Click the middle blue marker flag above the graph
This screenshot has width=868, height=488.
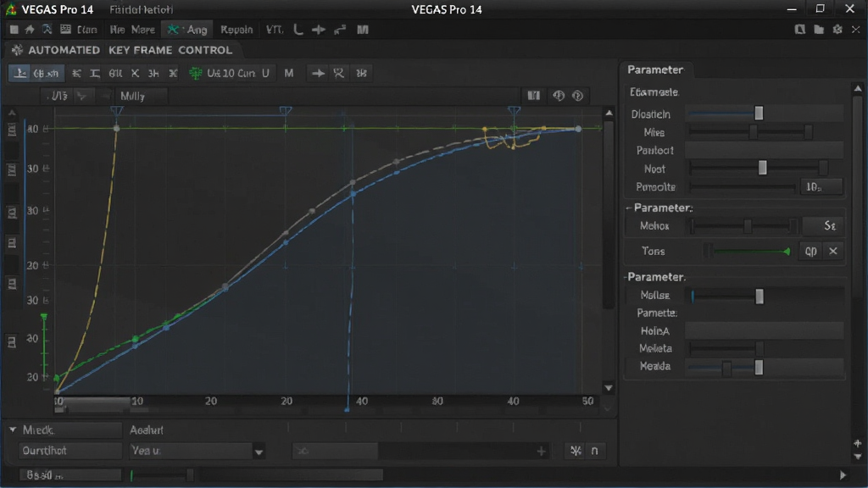(x=286, y=111)
